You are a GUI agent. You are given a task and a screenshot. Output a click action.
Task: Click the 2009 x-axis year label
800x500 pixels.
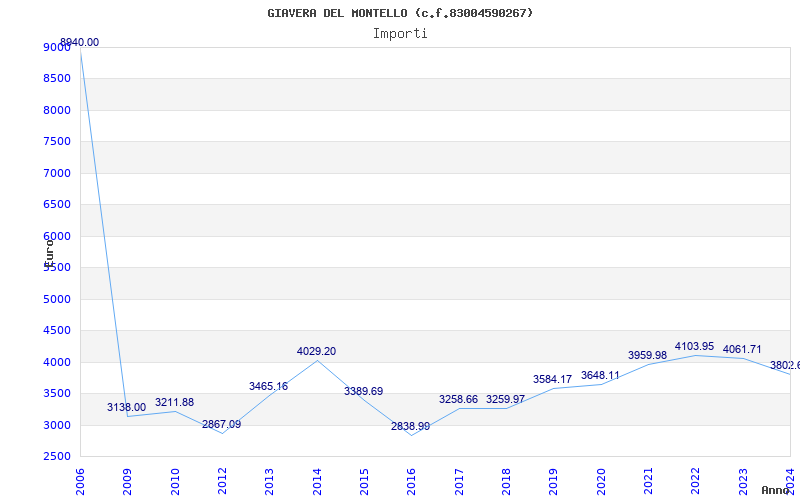(x=128, y=482)
